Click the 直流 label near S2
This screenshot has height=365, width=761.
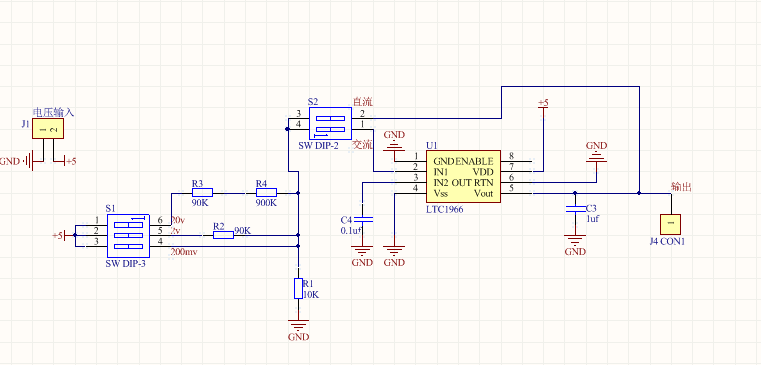tap(363, 102)
